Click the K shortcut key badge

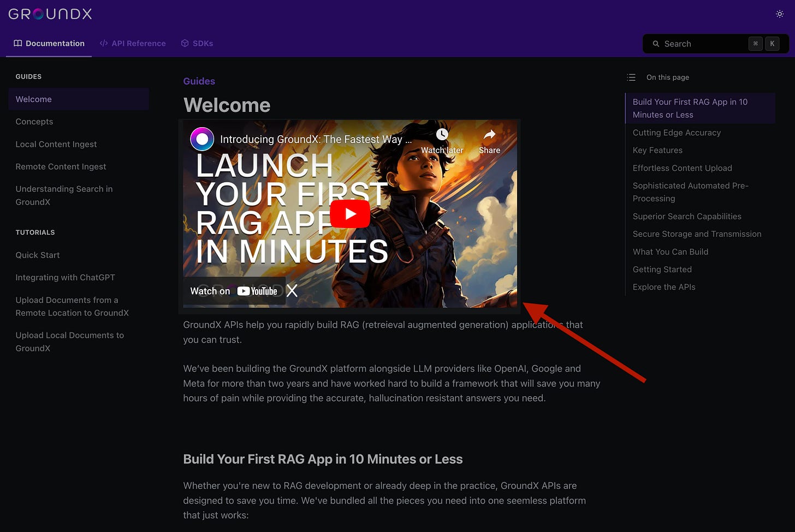click(x=772, y=44)
